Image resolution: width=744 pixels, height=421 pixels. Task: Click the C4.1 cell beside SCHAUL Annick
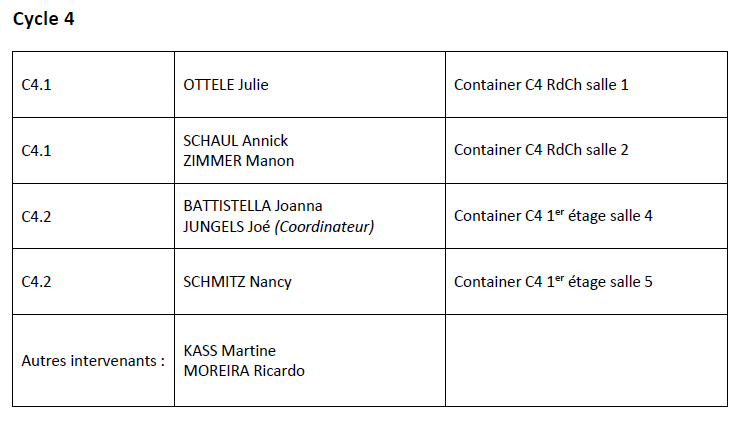36,150
